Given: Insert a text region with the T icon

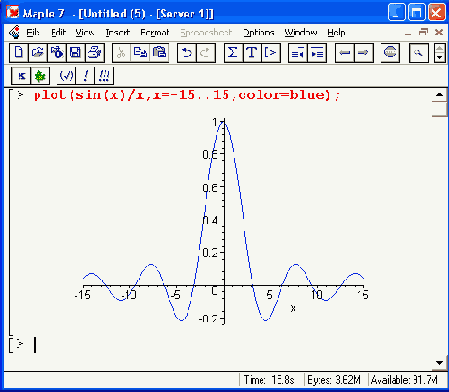Looking at the screenshot, I should 252,53.
